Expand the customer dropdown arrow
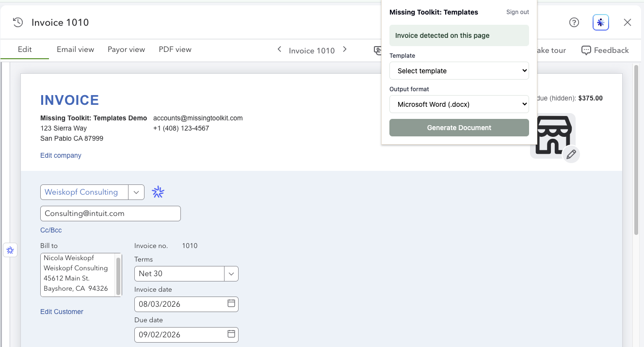This screenshot has width=644, height=347. [136, 192]
